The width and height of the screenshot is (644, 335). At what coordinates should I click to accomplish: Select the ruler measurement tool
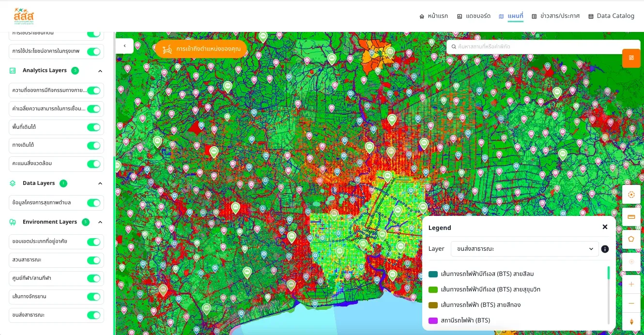(x=631, y=217)
